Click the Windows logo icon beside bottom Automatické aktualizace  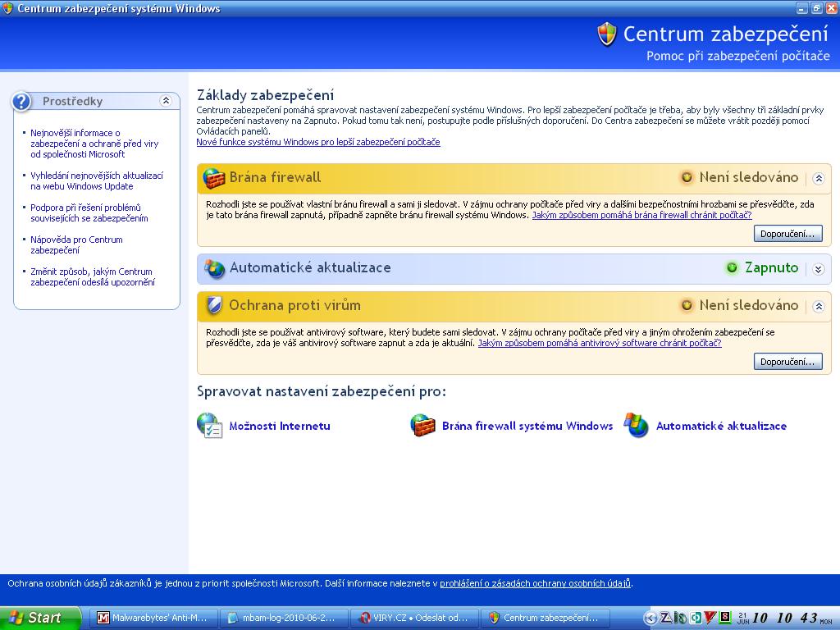pyautogui.click(x=636, y=425)
